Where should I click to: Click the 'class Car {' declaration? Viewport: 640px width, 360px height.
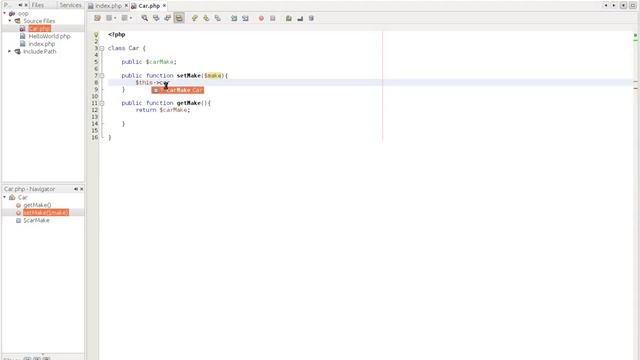[127, 48]
